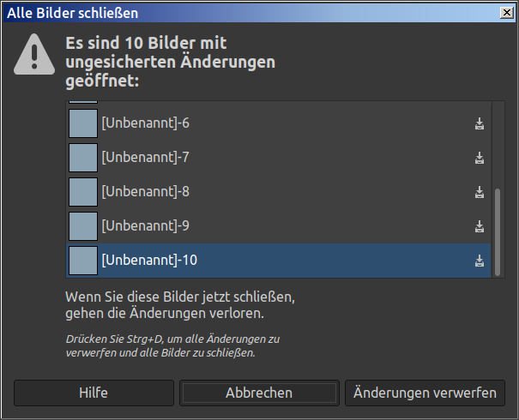This screenshot has height=420, width=519.
Task: Click save icon for [Unbenannt]-9
Action: point(480,226)
